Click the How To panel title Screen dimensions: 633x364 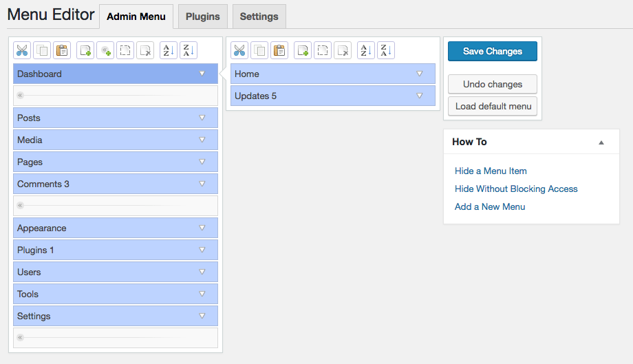click(x=469, y=142)
